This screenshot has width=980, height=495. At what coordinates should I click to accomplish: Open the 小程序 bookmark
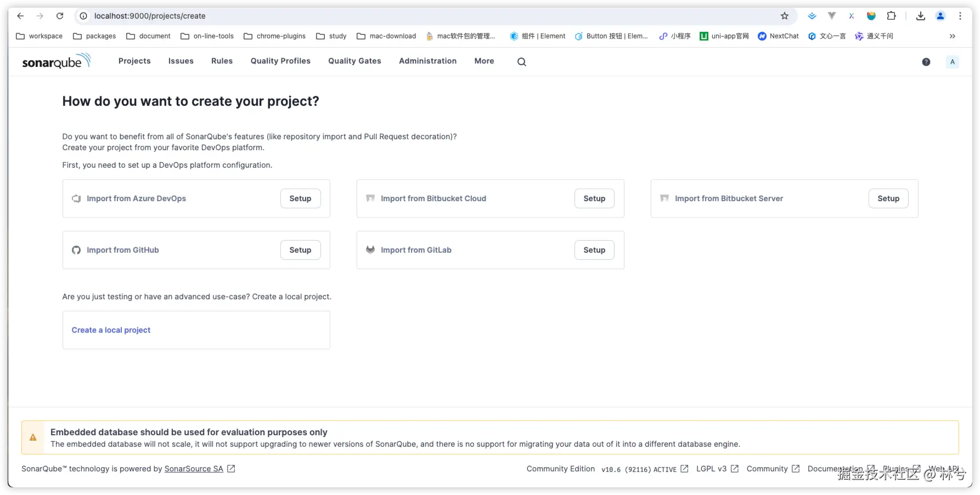(675, 36)
